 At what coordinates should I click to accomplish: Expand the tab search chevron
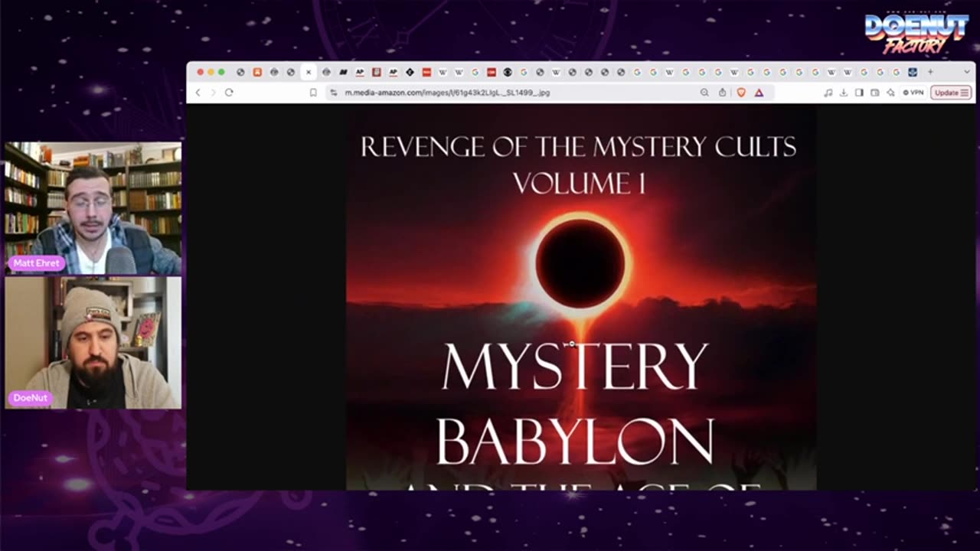point(967,72)
